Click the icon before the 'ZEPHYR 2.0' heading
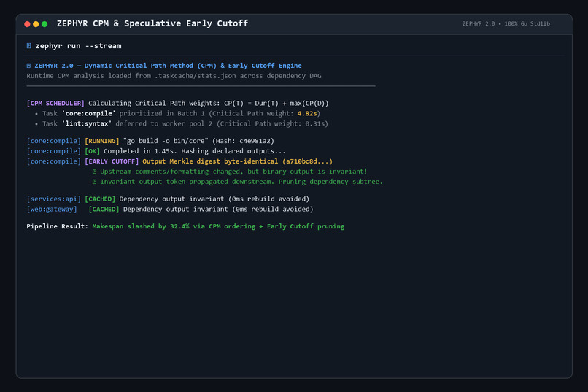Screen dimensions: 588x392 [29, 66]
